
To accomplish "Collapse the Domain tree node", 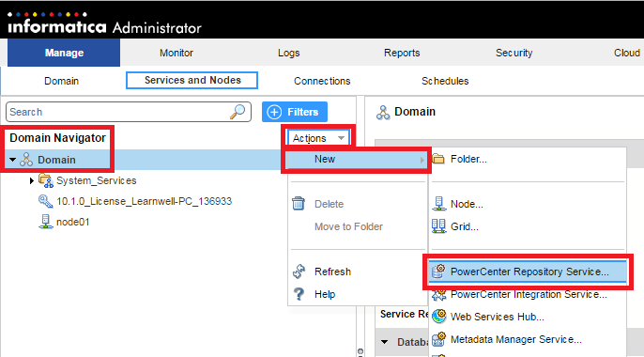I will pyautogui.click(x=13, y=160).
